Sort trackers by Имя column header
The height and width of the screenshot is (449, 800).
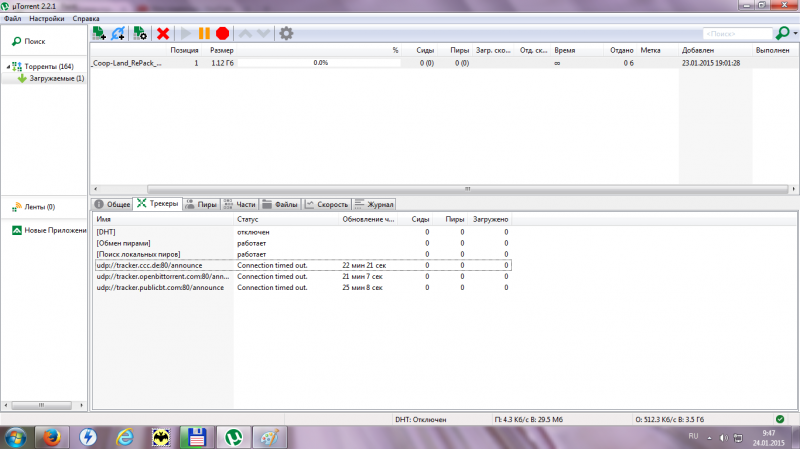[163, 219]
